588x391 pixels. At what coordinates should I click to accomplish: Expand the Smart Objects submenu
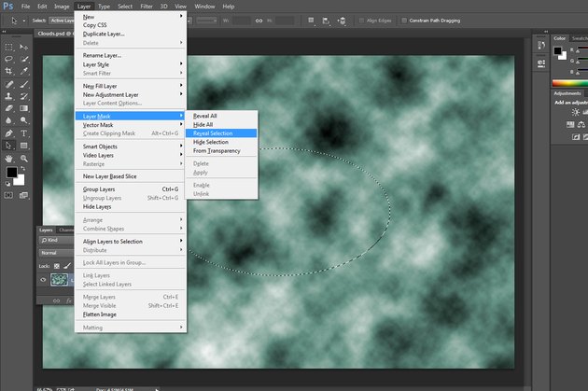click(181, 146)
